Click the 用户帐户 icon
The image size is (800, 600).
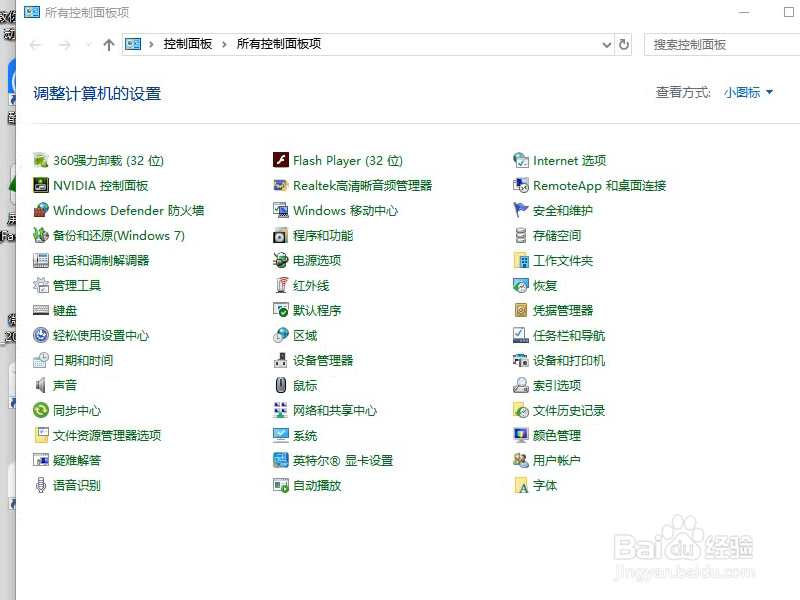(x=520, y=460)
